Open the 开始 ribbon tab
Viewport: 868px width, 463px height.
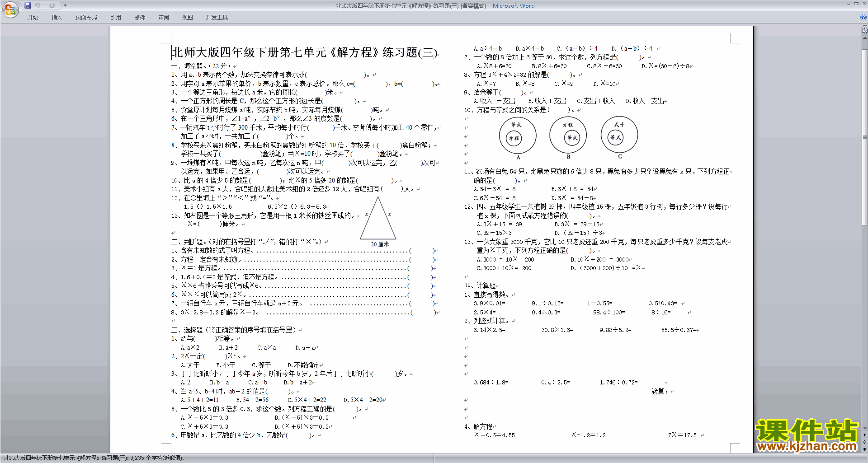coord(33,18)
